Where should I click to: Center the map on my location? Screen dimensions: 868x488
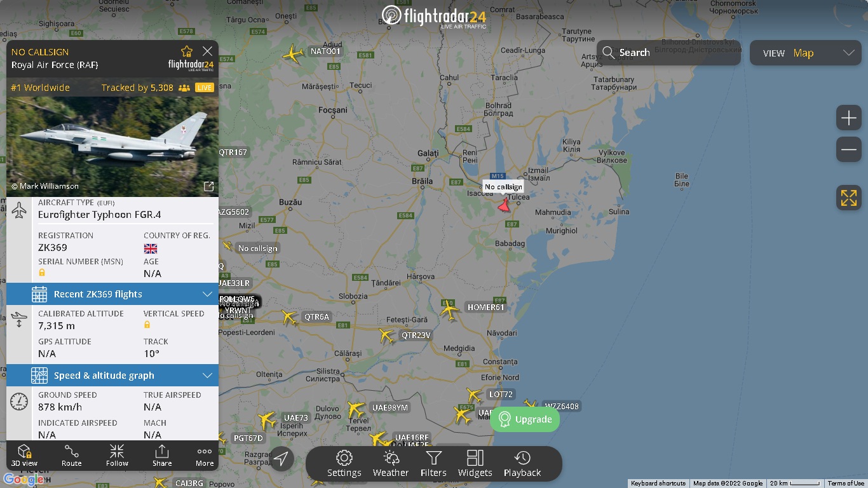[281, 458]
